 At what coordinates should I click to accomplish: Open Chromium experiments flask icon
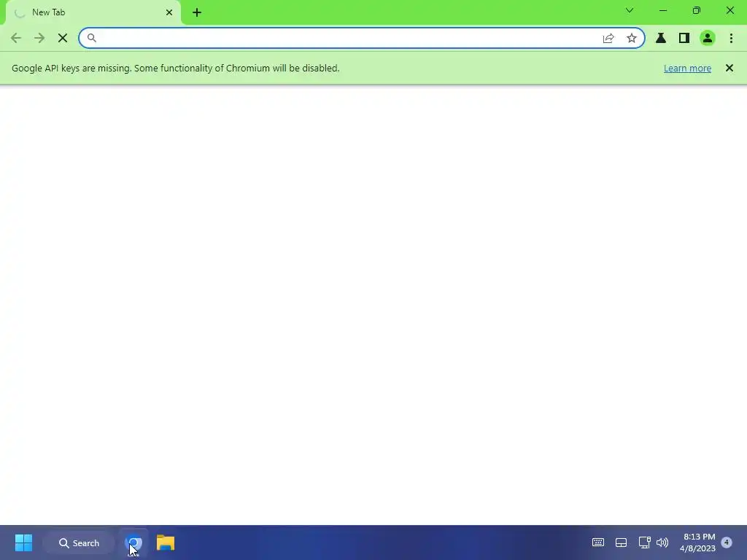[x=661, y=38]
